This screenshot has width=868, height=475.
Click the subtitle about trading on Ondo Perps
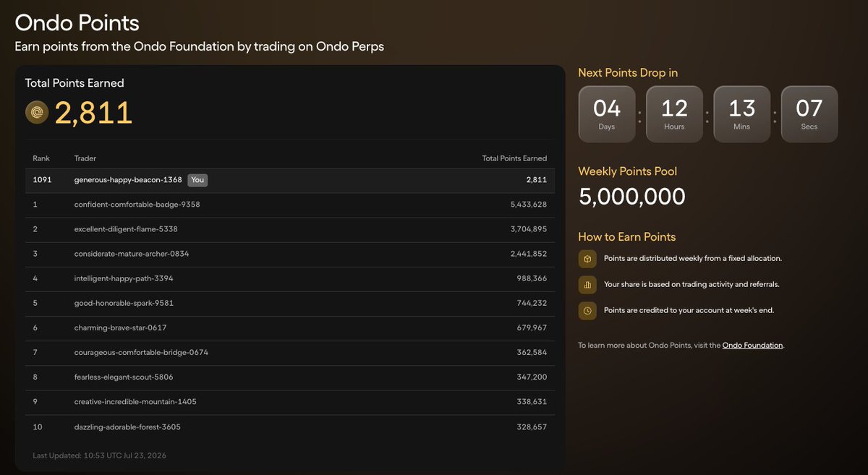(x=200, y=46)
